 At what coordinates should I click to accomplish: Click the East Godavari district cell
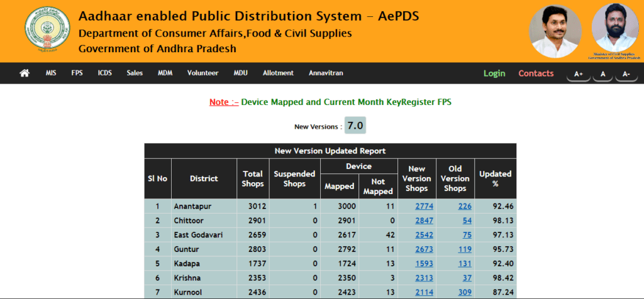[x=204, y=235]
